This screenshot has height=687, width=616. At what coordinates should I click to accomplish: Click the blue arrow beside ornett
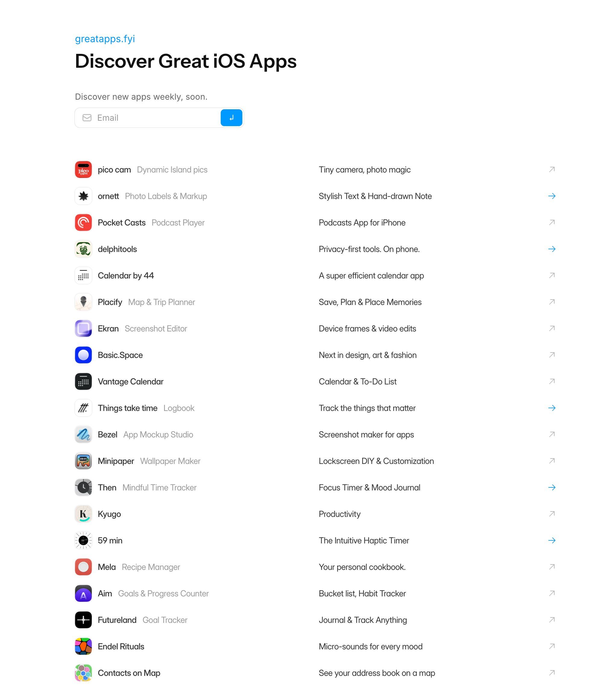tap(552, 196)
